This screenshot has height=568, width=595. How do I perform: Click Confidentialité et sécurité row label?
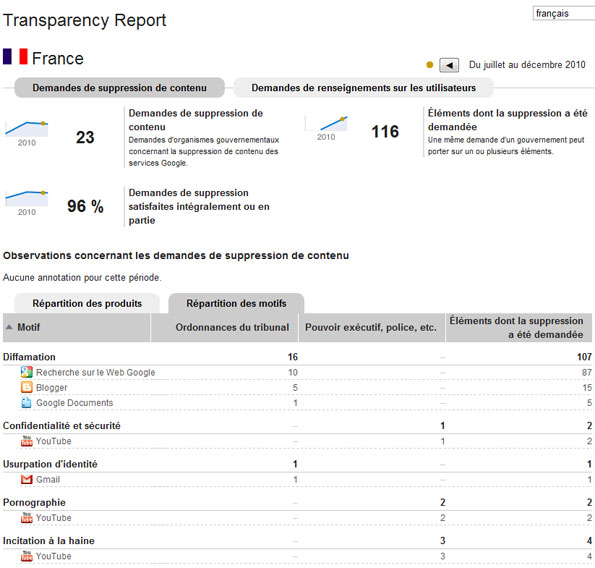point(61,426)
